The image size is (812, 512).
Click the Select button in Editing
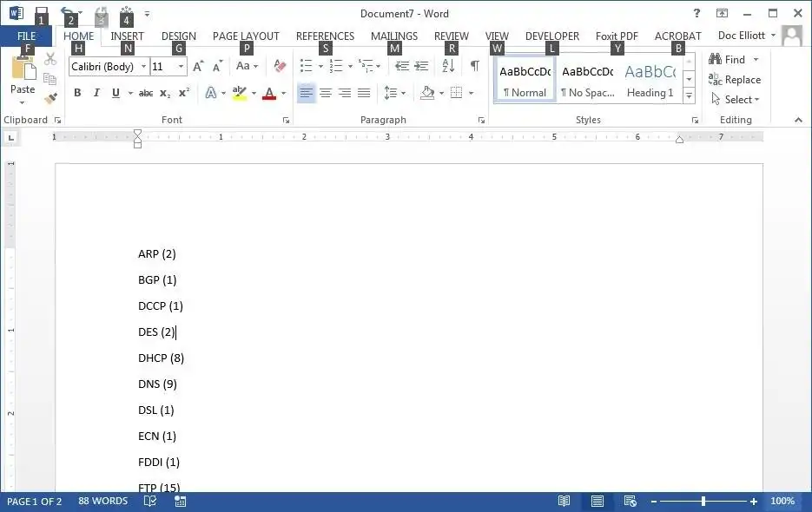coord(735,100)
